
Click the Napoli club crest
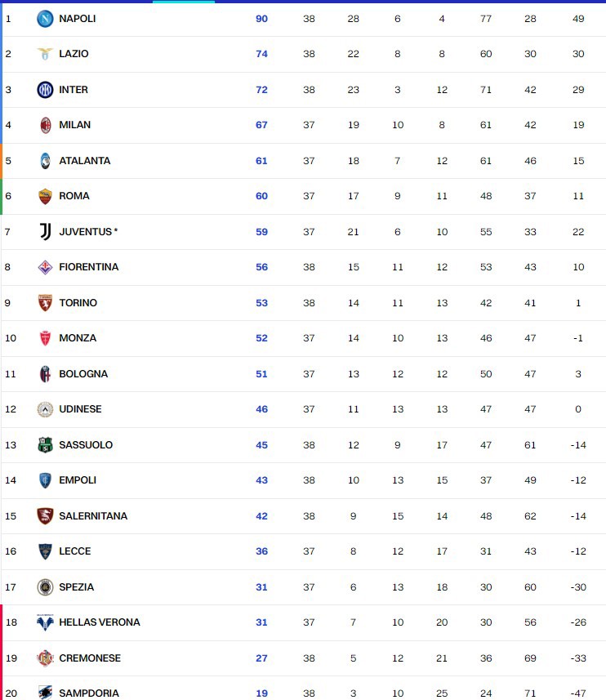pos(45,19)
